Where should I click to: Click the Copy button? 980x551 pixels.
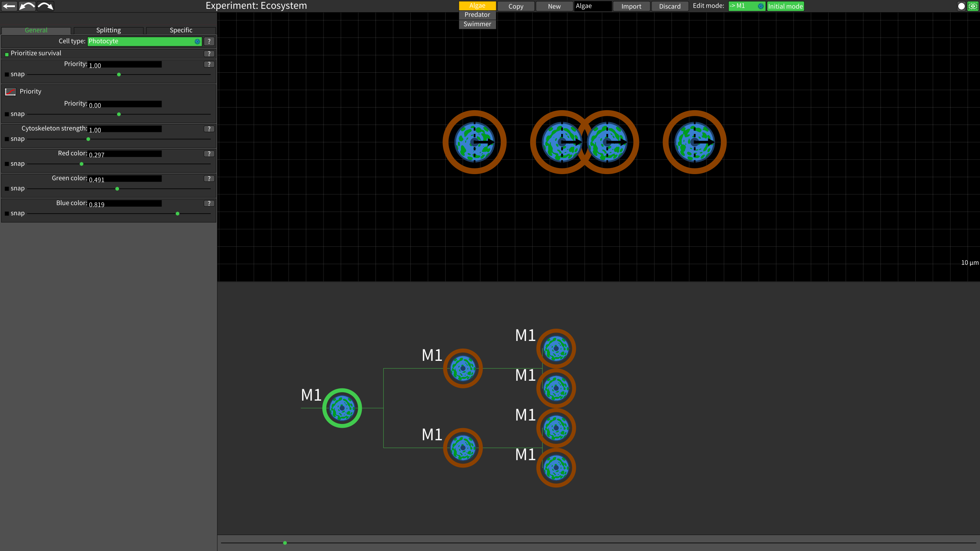click(x=516, y=7)
